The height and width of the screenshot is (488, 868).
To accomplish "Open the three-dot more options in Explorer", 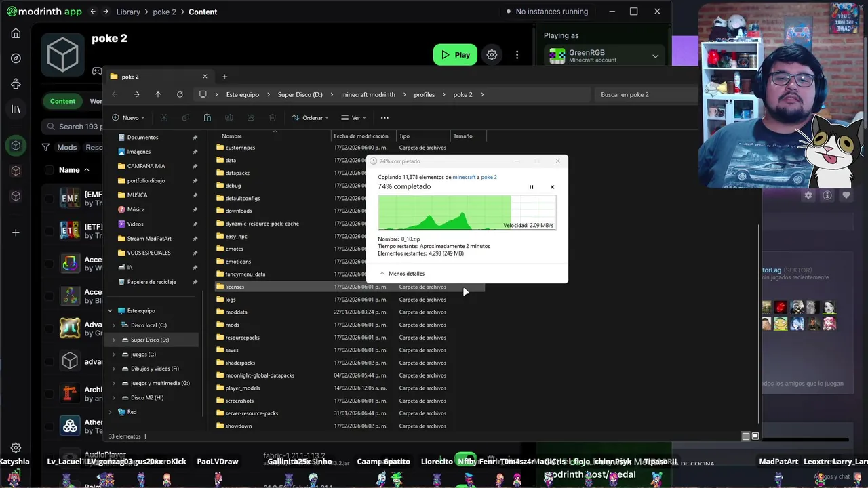I will (x=384, y=117).
